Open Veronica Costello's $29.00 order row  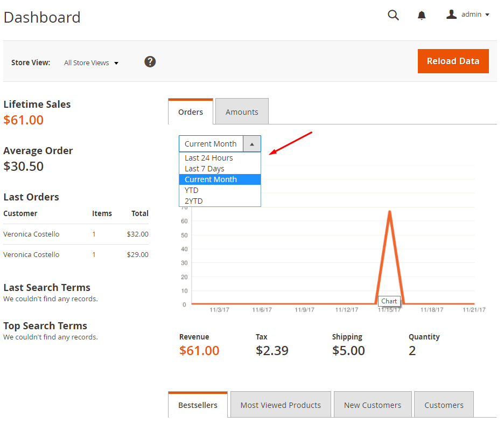tap(76, 254)
